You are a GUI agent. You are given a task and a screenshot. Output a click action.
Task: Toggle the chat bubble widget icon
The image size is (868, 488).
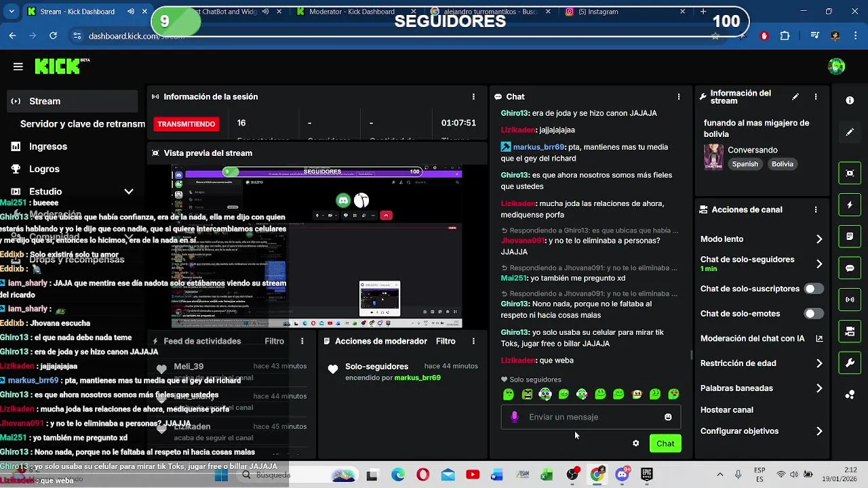tap(850, 268)
